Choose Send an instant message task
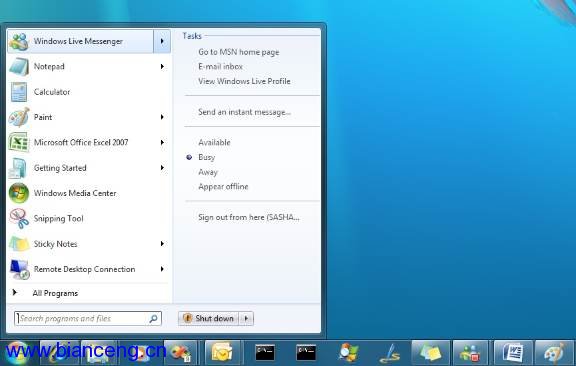 (x=244, y=112)
